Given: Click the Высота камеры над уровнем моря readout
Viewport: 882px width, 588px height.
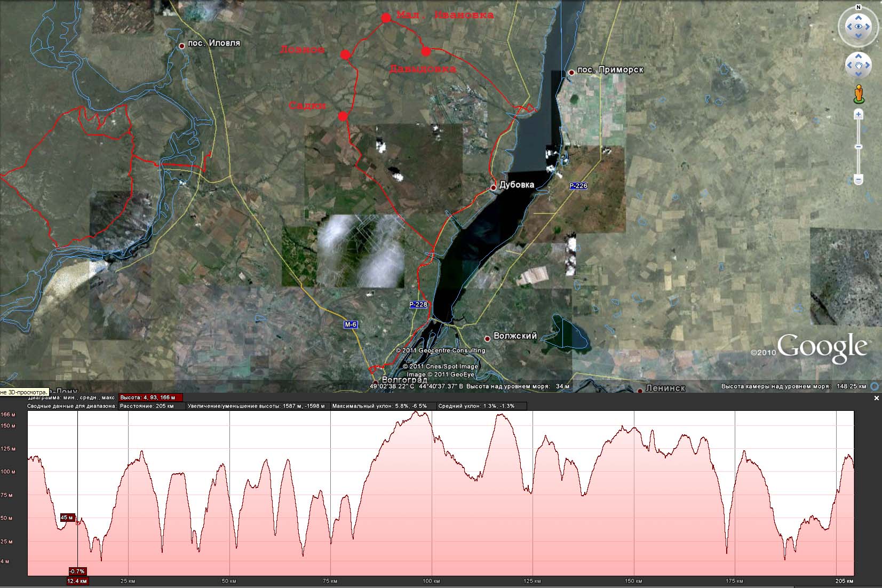Looking at the screenshot, I should pos(793,386).
